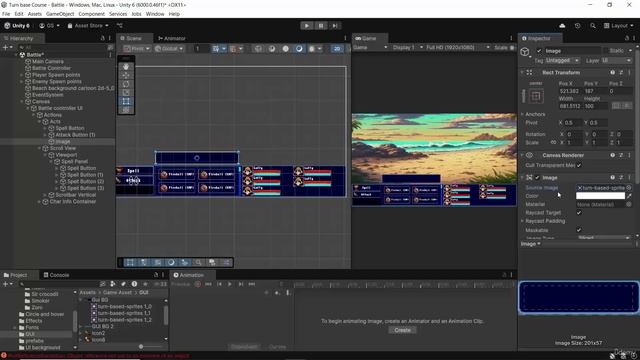Open the GameObject menu
The width and height of the screenshot is (640, 360).
tap(60, 14)
